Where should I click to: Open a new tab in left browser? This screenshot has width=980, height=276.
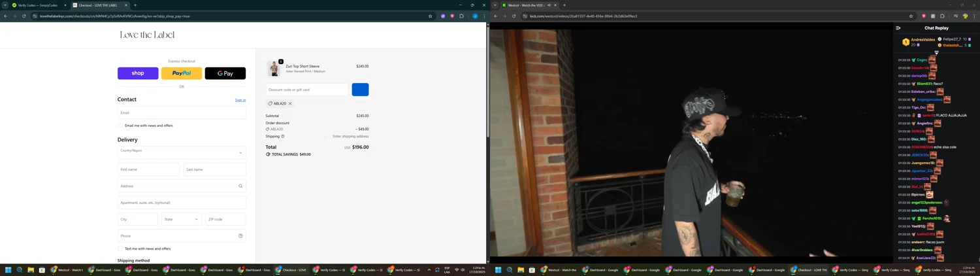click(x=135, y=5)
